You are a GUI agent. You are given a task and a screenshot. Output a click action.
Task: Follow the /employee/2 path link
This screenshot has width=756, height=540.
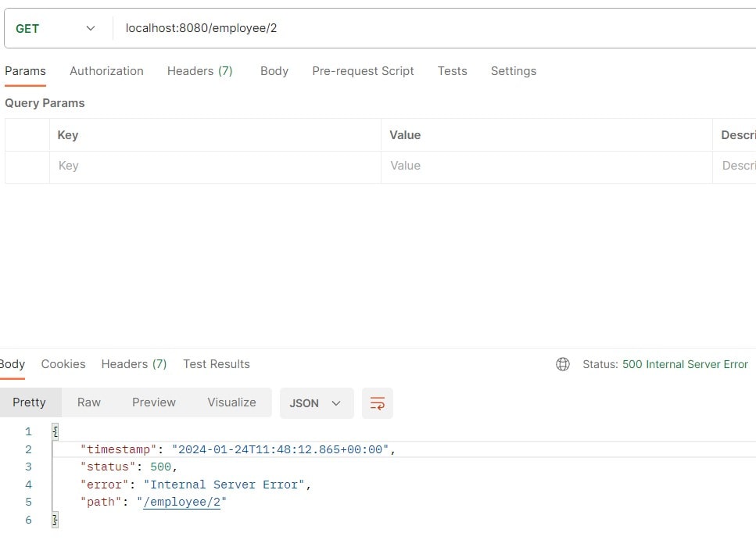coord(181,502)
